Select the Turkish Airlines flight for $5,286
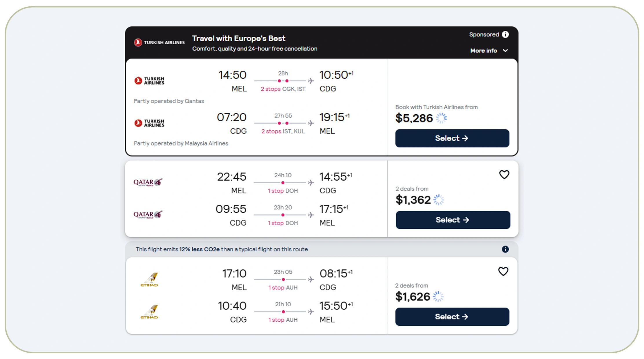This screenshot has width=644, height=359. click(x=452, y=138)
